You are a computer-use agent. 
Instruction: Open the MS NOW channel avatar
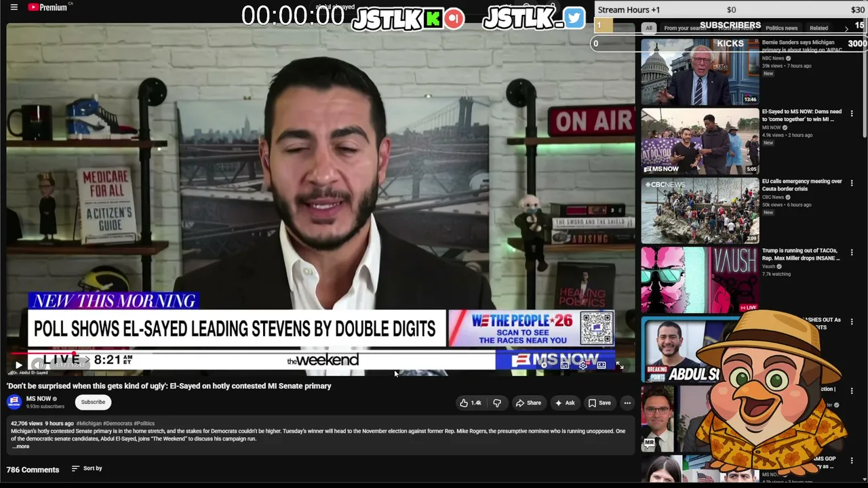(x=14, y=402)
